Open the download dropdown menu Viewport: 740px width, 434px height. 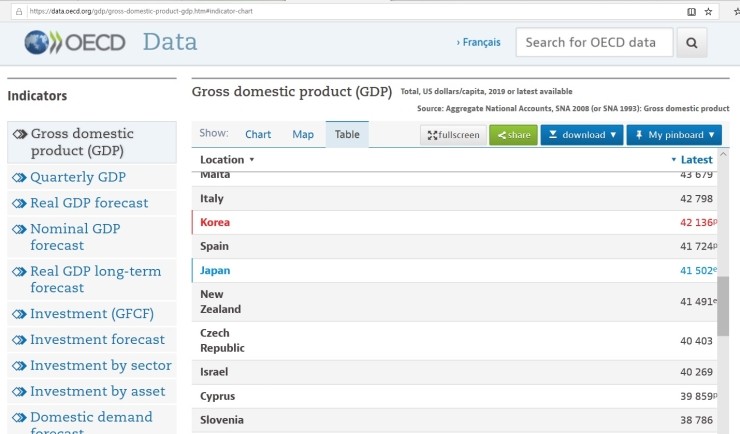[x=582, y=135]
